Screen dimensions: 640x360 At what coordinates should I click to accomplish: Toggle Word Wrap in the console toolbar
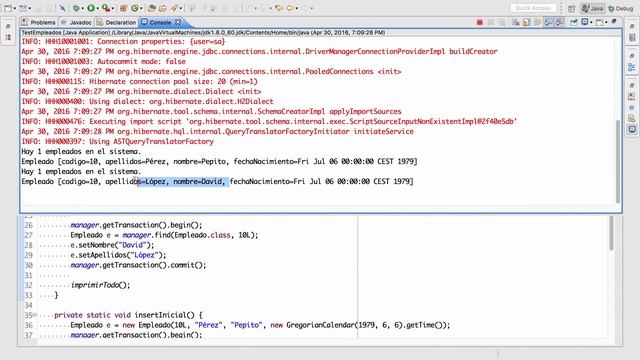coord(538,22)
